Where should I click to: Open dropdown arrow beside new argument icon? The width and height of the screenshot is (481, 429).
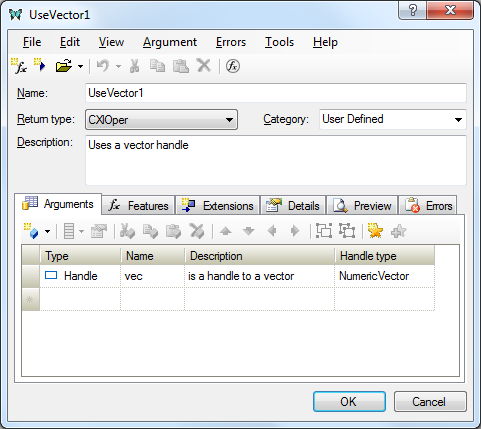tap(47, 231)
